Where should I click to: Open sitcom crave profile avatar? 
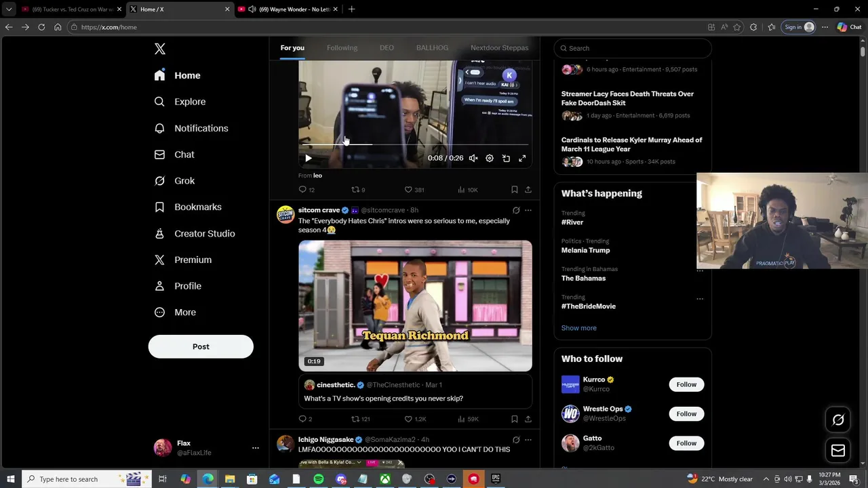coord(285,215)
